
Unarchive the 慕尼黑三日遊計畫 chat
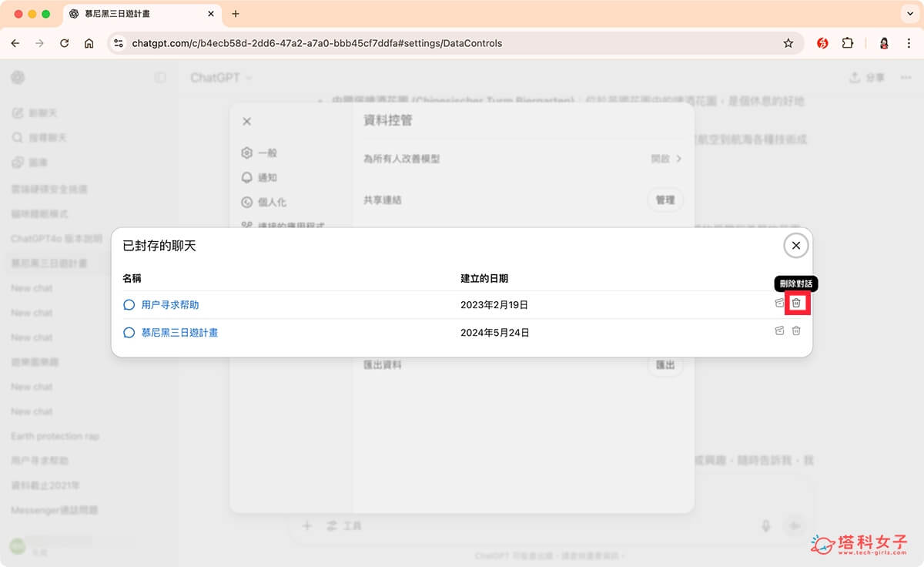click(779, 331)
